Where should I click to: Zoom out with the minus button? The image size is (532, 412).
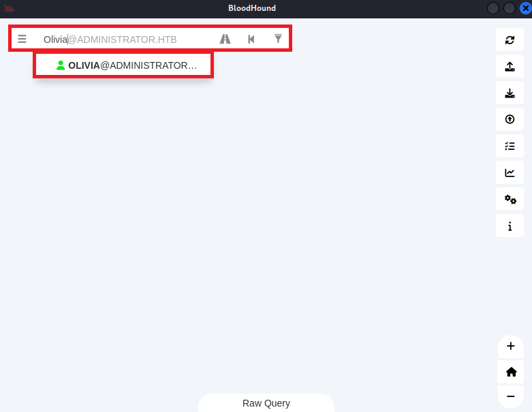coord(511,396)
